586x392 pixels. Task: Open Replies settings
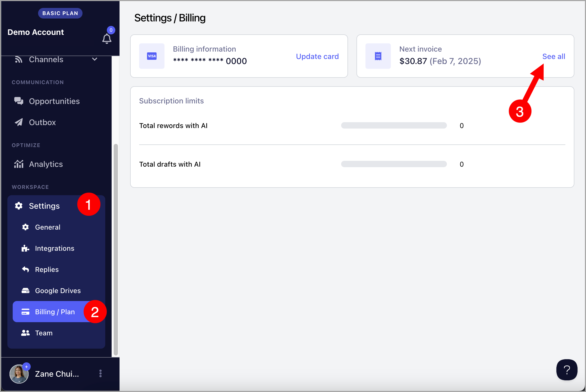click(x=59, y=269)
